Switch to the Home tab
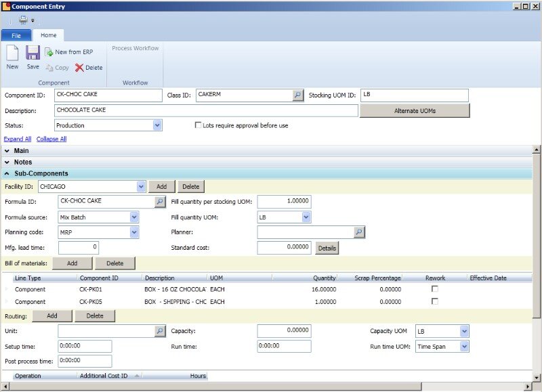The width and height of the screenshot is (542, 392). (x=48, y=35)
